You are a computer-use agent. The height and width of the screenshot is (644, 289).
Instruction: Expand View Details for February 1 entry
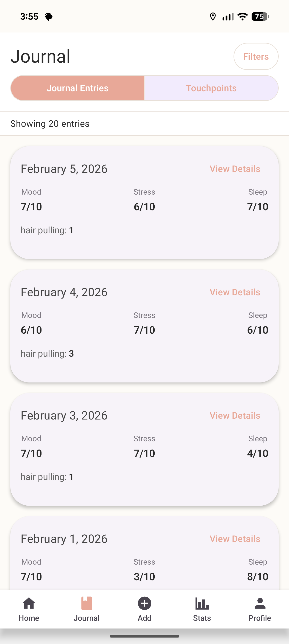[x=235, y=539]
